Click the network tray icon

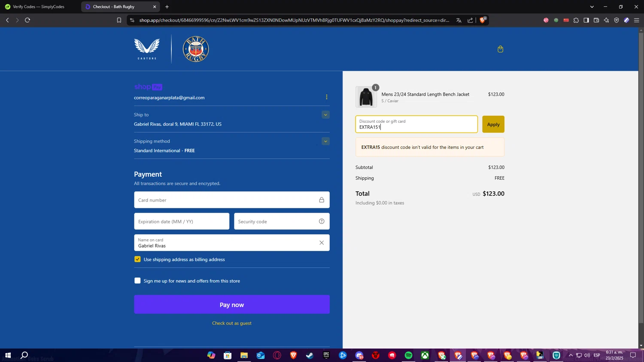pos(579,355)
